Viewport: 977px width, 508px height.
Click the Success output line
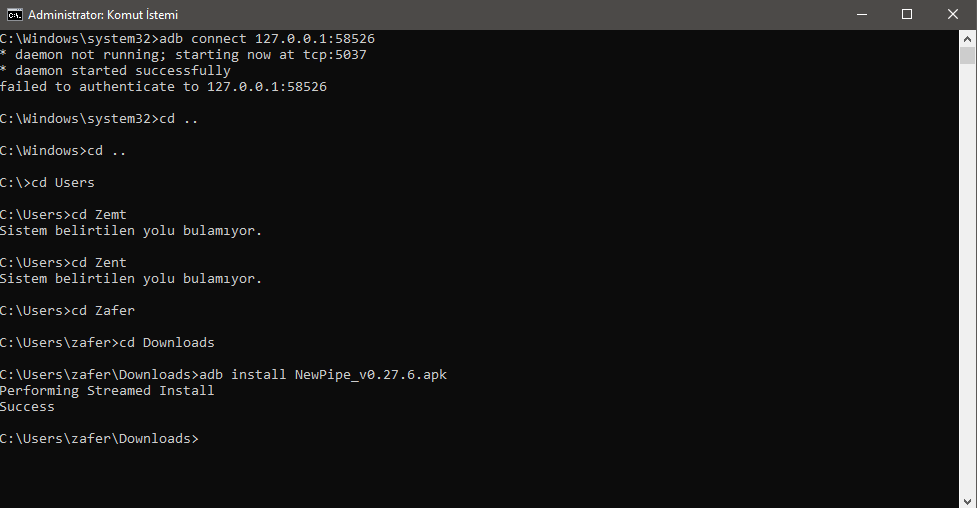(x=27, y=406)
